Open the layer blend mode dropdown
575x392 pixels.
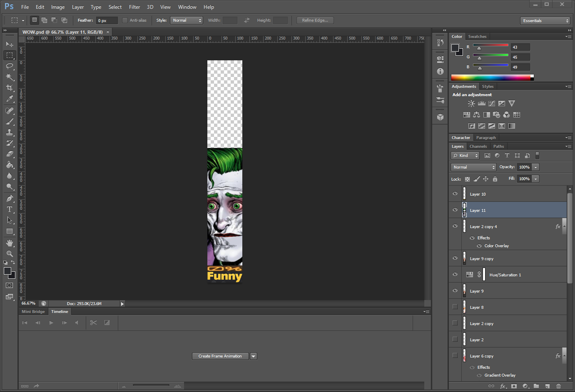click(x=473, y=167)
